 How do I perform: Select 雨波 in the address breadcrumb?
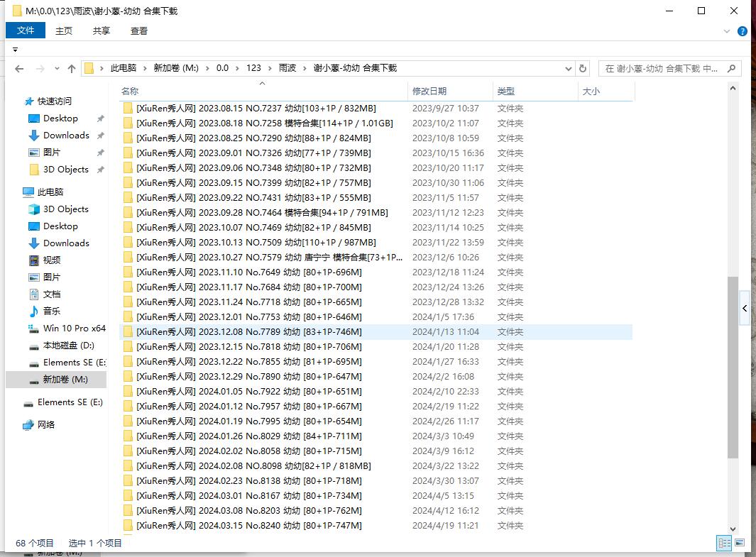pyautogui.click(x=287, y=68)
